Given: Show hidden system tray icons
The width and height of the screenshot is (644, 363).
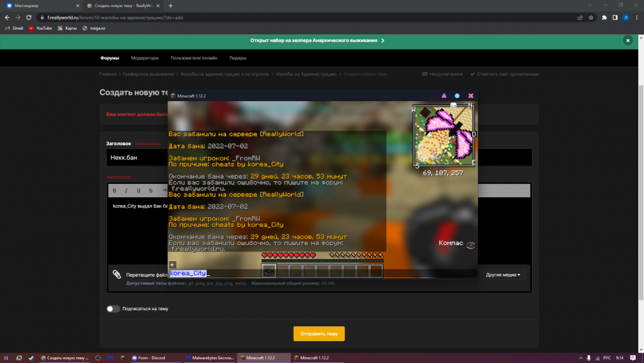Looking at the screenshot, I should pyautogui.click(x=581, y=358).
